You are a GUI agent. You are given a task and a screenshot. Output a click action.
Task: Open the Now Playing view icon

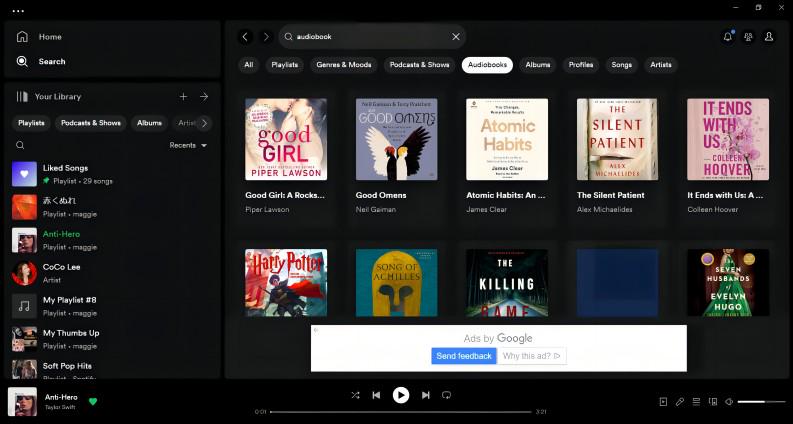663,402
